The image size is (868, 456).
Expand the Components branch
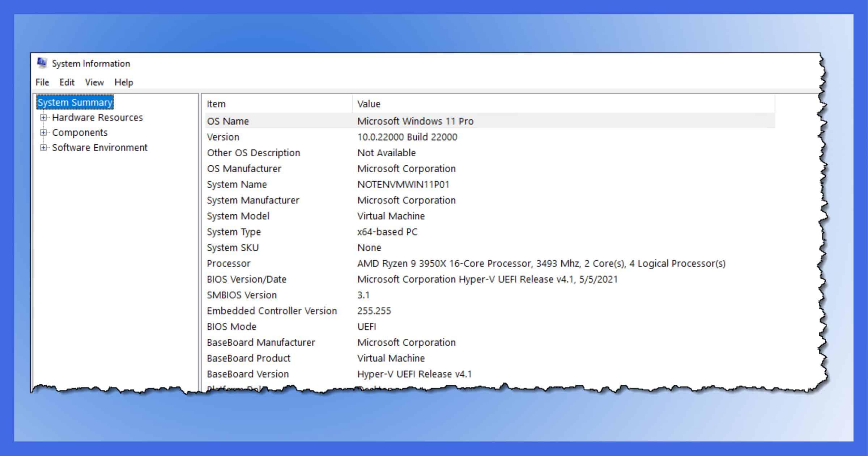tap(43, 132)
